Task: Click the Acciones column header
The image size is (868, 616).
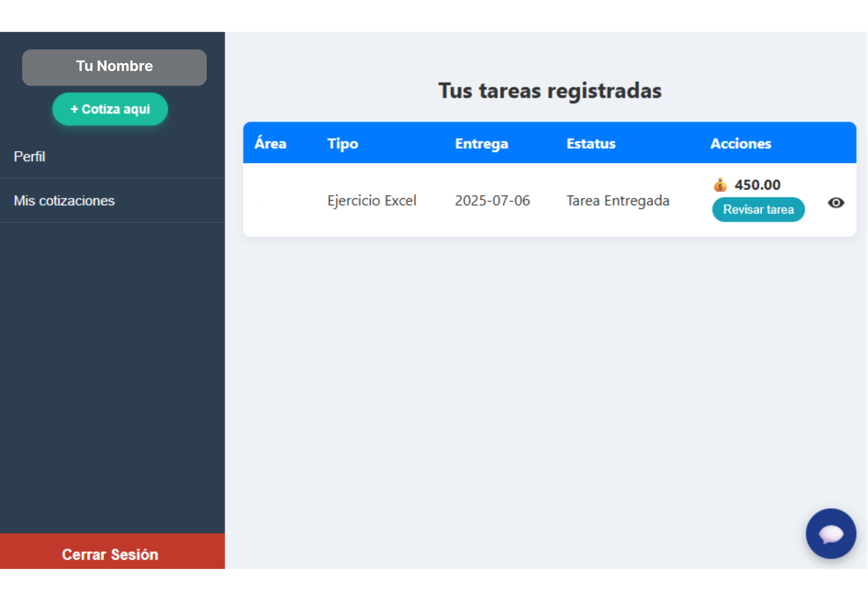Action: click(740, 144)
